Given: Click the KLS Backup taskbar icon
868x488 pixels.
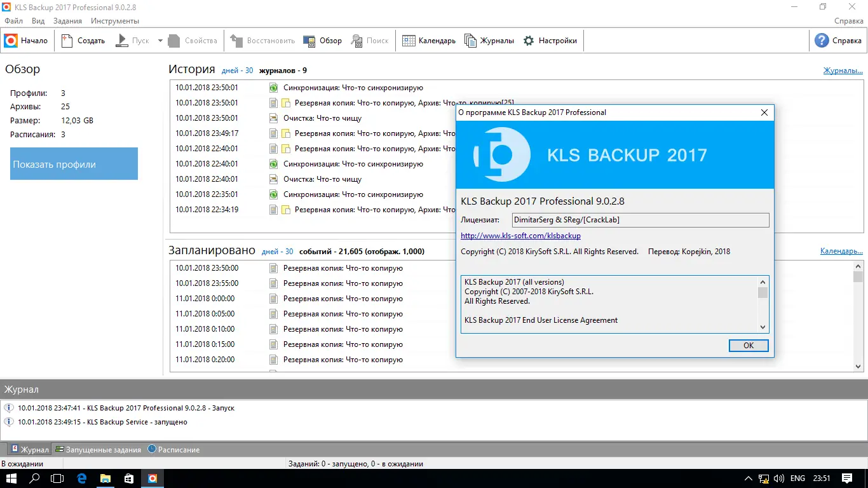Looking at the screenshot, I should (x=152, y=478).
